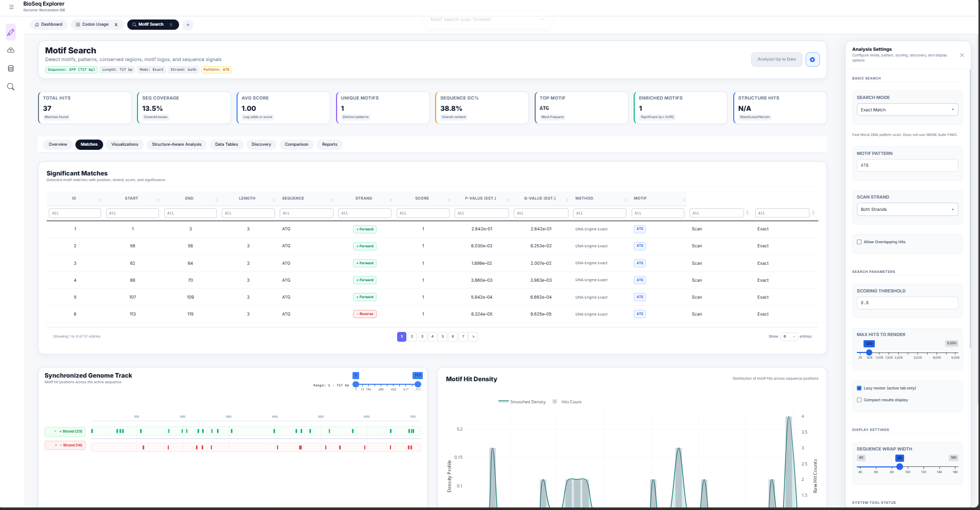The width and height of the screenshot is (980, 510).
Task: Sort table by LENGTH column
Action: [x=247, y=198]
